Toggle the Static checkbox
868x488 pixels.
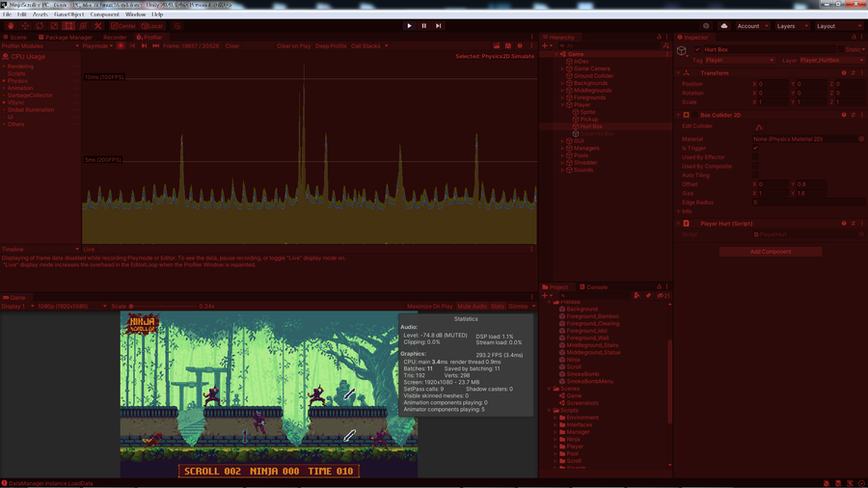pyautogui.click(x=841, y=50)
